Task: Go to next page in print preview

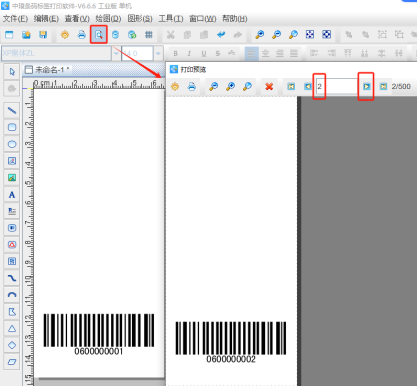Action: point(366,87)
